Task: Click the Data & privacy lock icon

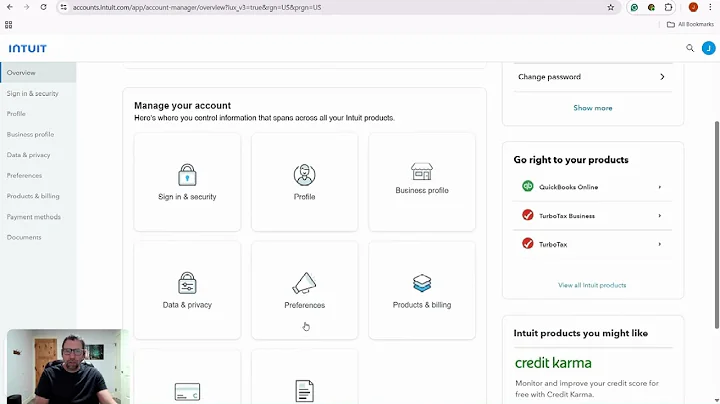Action: click(x=187, y=283)
